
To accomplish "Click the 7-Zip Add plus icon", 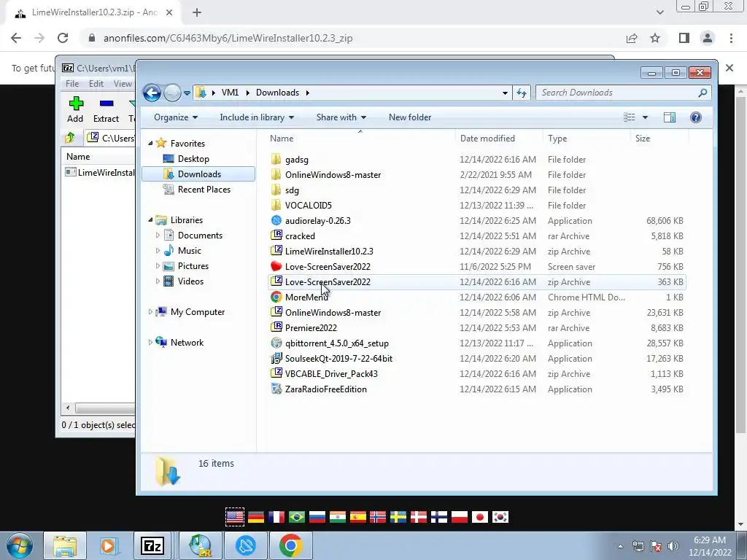I will tap(76, 104).
